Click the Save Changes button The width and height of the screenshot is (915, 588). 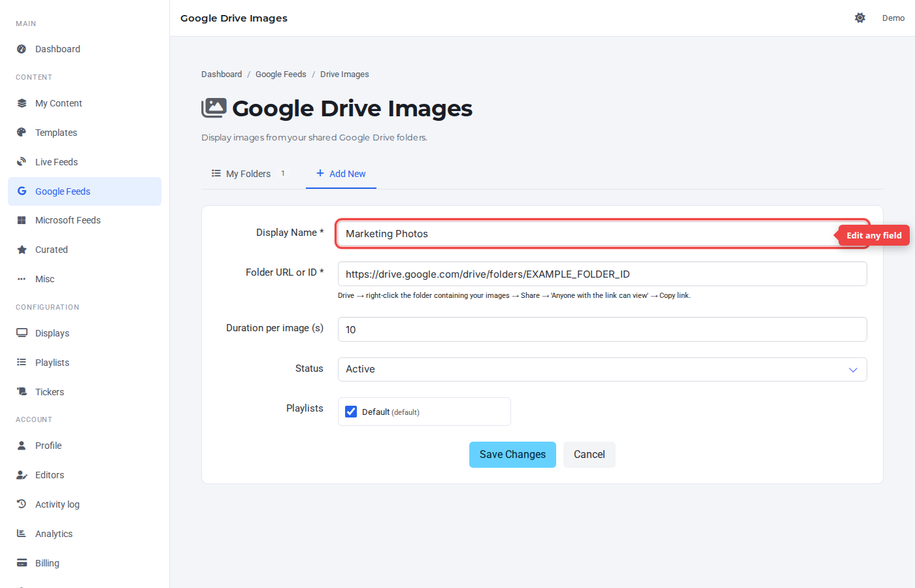[512, 455]
